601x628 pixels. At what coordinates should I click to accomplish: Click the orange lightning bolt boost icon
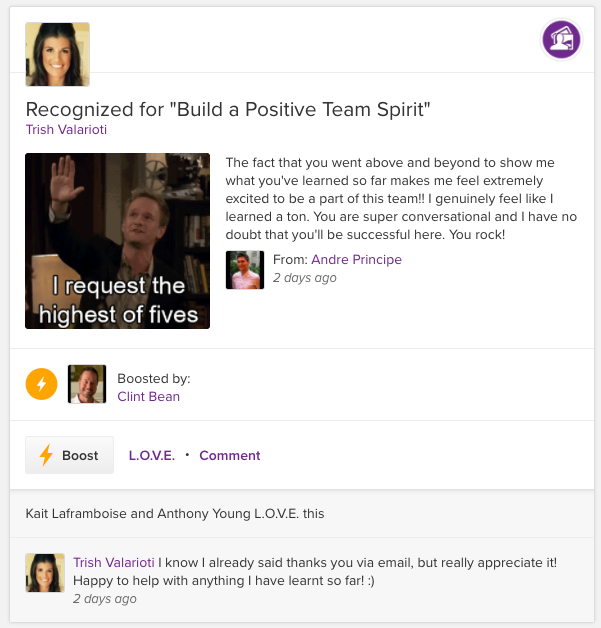click(x=41, y=384)
